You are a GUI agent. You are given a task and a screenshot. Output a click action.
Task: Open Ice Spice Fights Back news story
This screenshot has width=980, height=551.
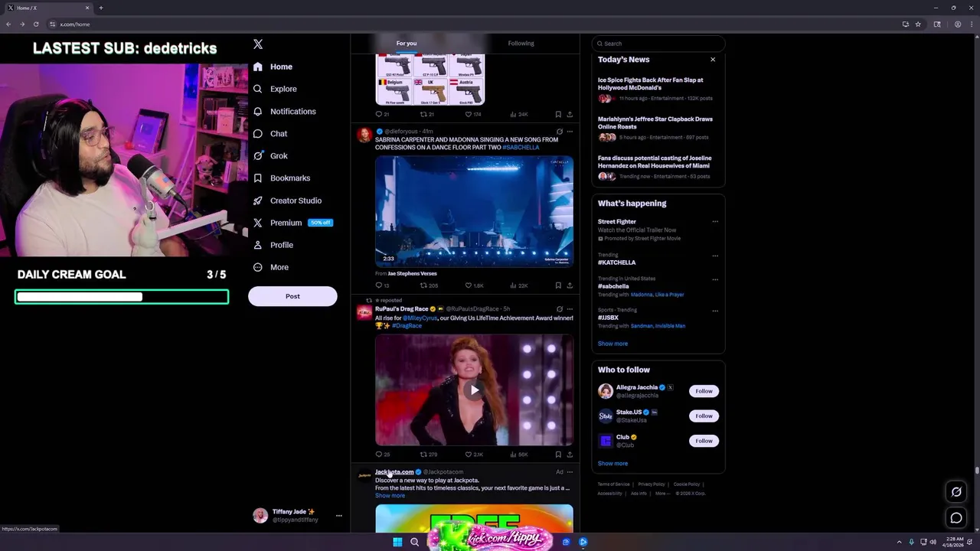click(658, 89)
